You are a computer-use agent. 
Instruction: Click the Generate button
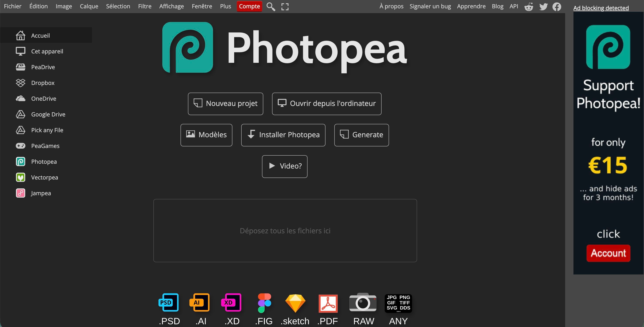361,135
